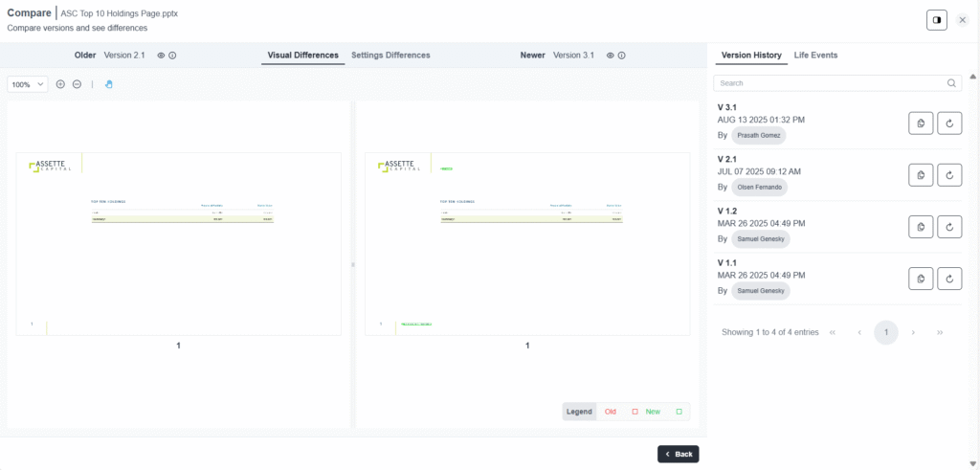Image resolution: width=980 pixels, height=470 pixels.
Task: Select page 1 in pagination
Action: (x=886, y=332)
